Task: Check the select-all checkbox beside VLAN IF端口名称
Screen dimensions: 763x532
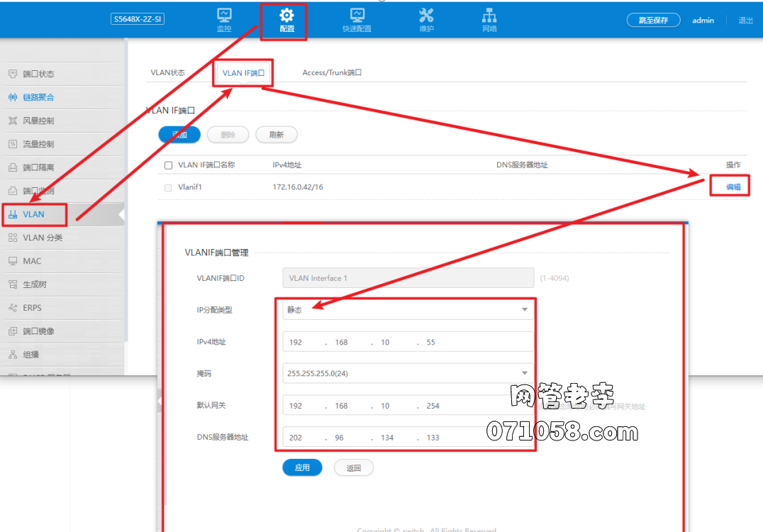Action: coord(168,165)
